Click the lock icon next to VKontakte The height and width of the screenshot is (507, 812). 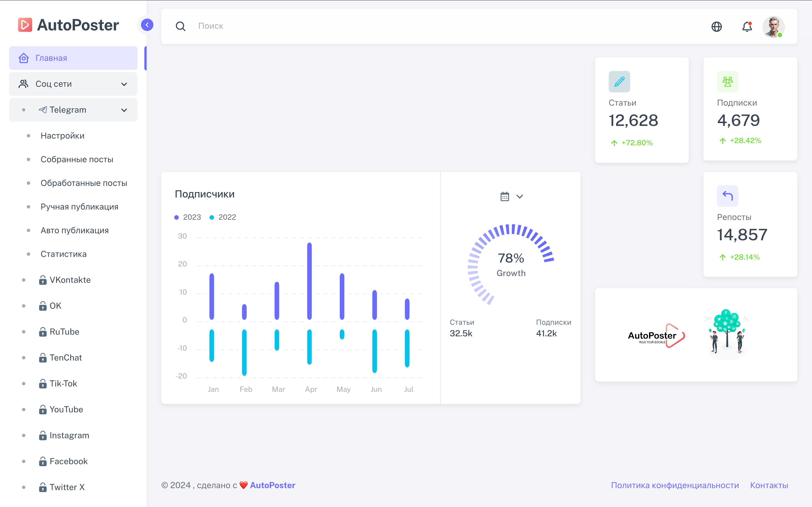point(43,280)
